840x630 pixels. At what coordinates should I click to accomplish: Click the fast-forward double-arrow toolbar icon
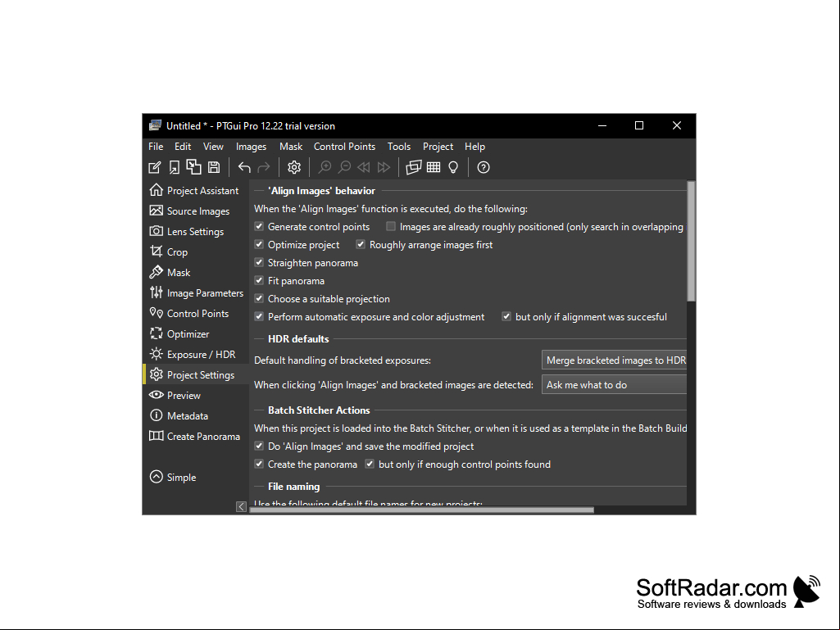point(384,168)
